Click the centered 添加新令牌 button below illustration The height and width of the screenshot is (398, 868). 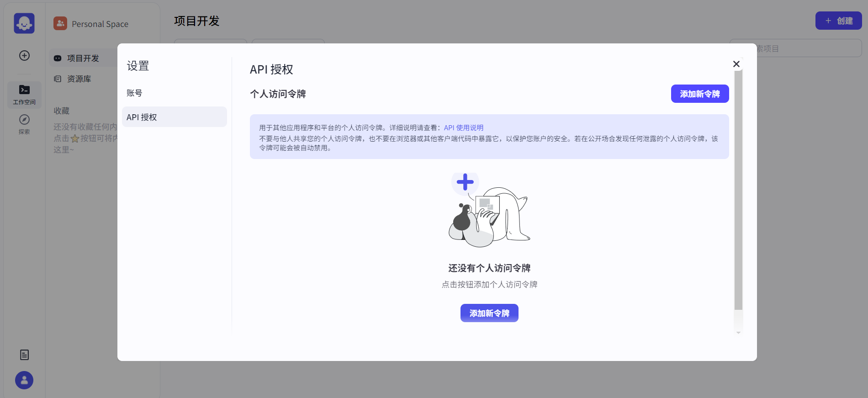[x=489, y=313]
